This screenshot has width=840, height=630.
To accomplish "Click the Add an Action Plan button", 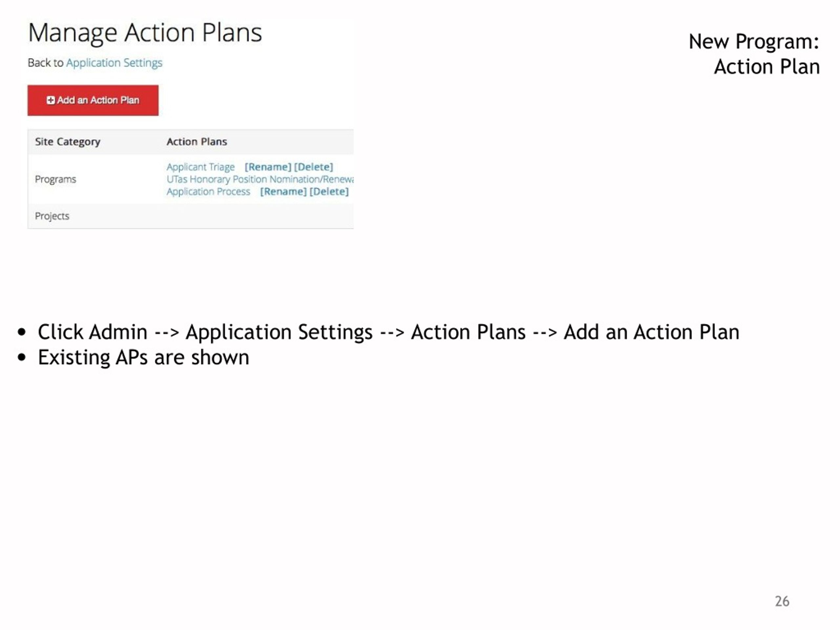I will 93,100.
